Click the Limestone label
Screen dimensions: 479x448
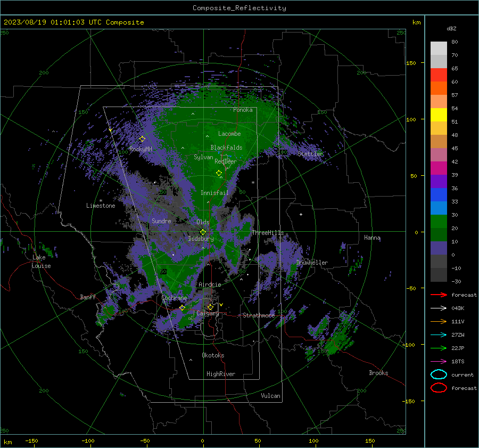click(x=101, y=206)
